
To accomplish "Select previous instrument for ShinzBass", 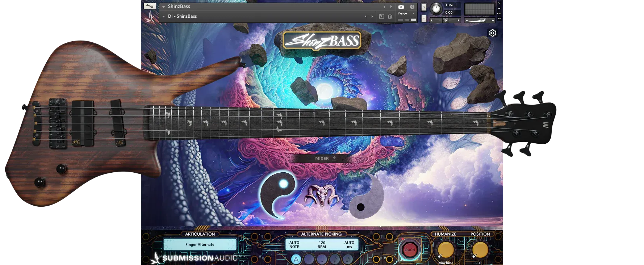I will click(x=384, y=7).
